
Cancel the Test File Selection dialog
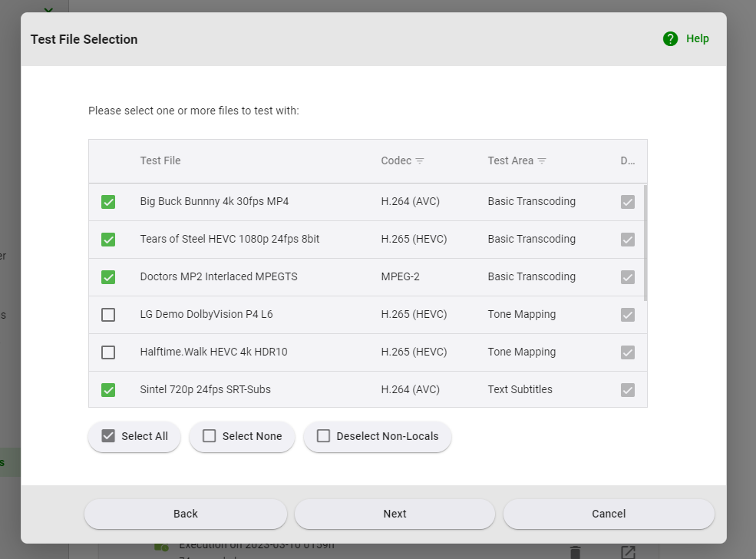[609, 514]
